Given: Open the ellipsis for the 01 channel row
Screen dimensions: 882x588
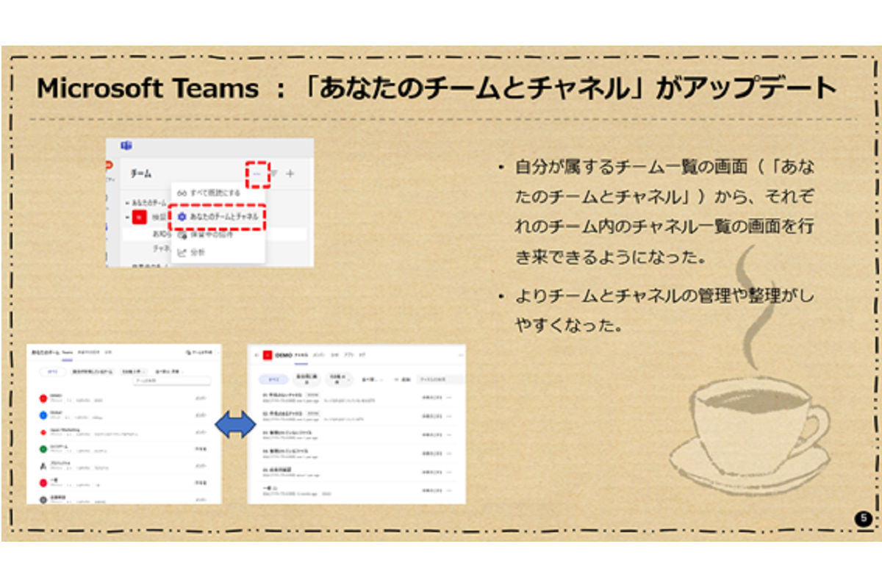Looking at the screenshot, I should (x=449, y=398).
